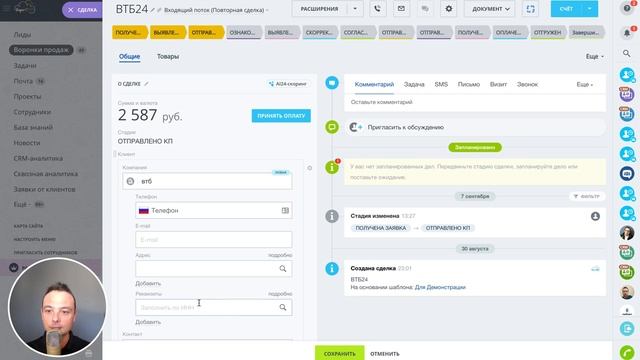Image resolution: width=640 pixels, height=360 pixels.
Task: Click the blue СЧЁТ button
Action: 566,9
